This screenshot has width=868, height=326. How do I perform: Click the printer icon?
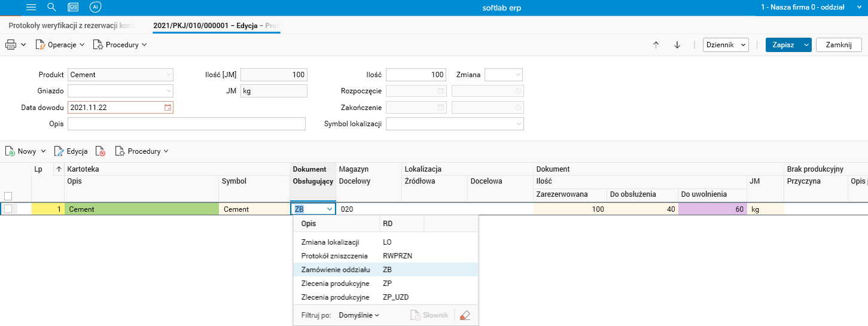[x=11, y=45]
